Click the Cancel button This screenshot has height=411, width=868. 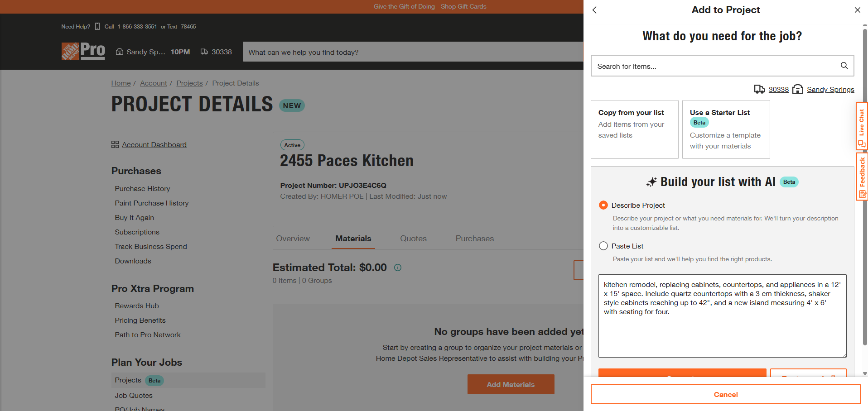click(725, 394)
